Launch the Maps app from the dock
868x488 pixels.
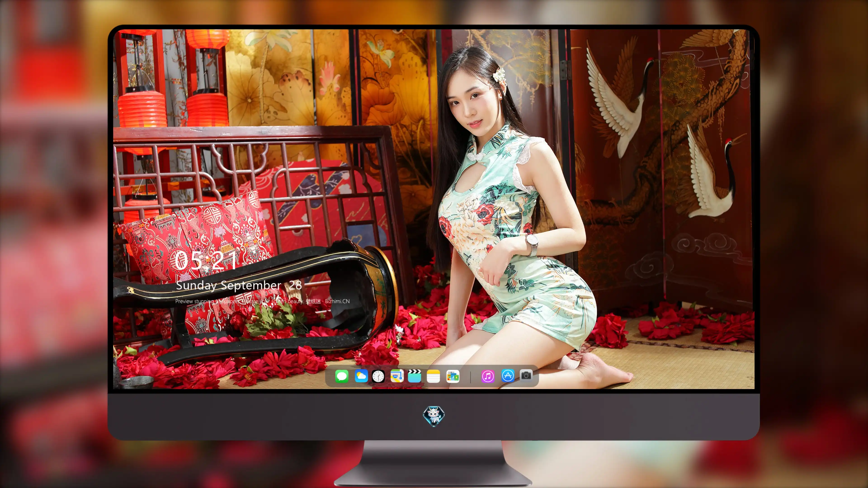397,376
